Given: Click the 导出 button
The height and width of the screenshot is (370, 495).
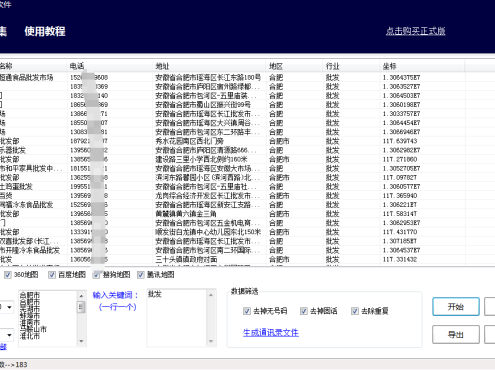Looking at the screenshot, I should coord(456,334).
